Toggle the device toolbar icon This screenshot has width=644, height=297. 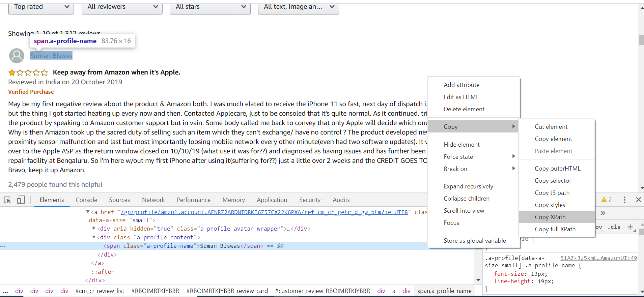(x=21, y=200)
